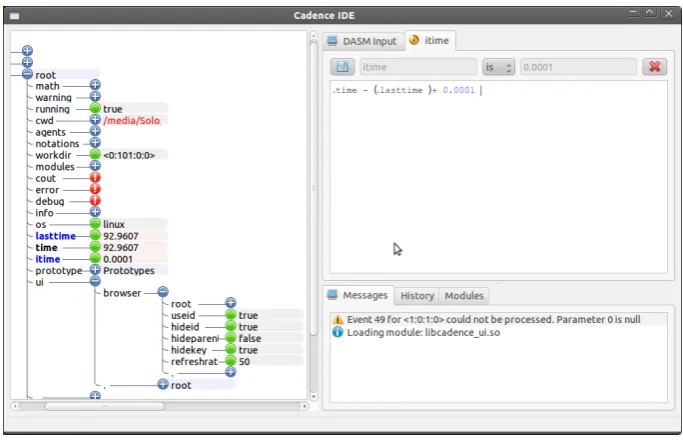
Task: Open the Messages tab
Action: point(359,295)
